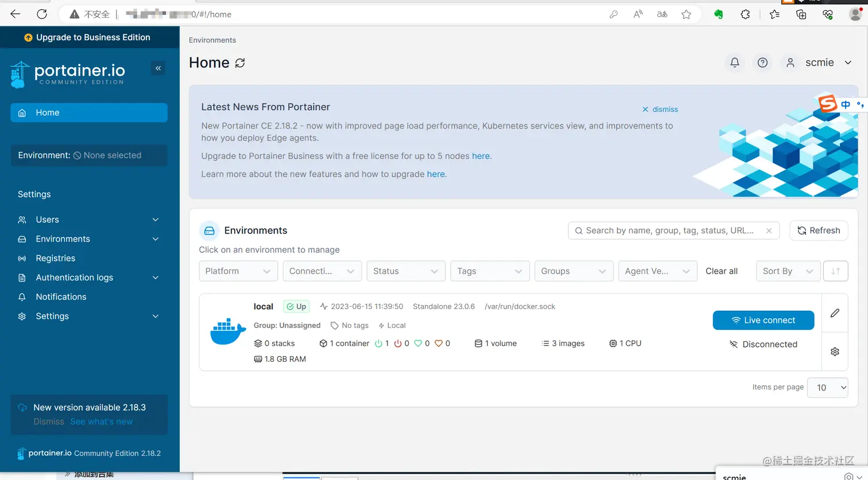Edit the local environment with pencil icon

point(835,313)
